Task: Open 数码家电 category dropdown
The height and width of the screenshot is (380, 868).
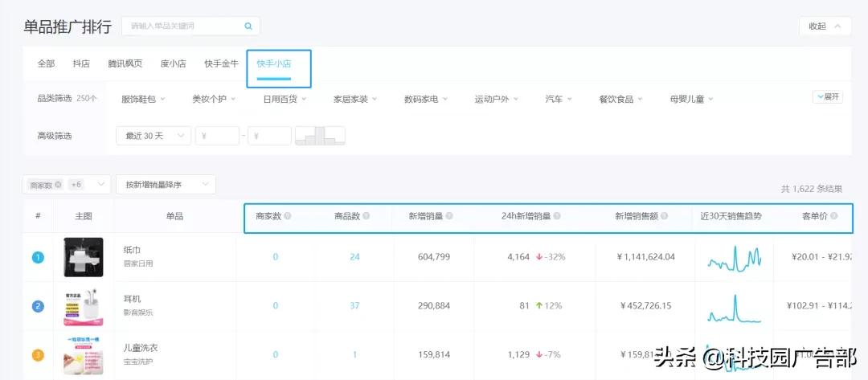Action: point(426,99)
